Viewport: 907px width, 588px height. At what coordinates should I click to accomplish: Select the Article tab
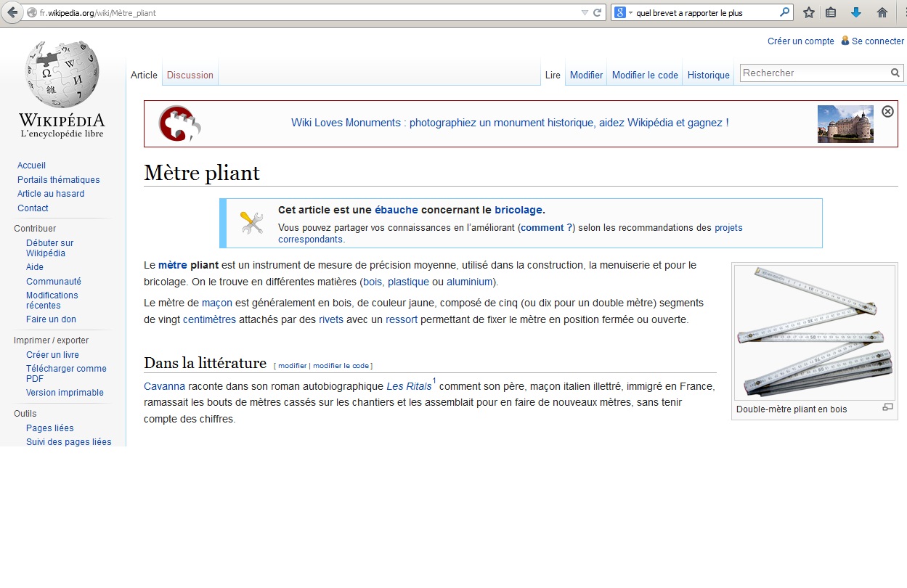pos(144,75)
